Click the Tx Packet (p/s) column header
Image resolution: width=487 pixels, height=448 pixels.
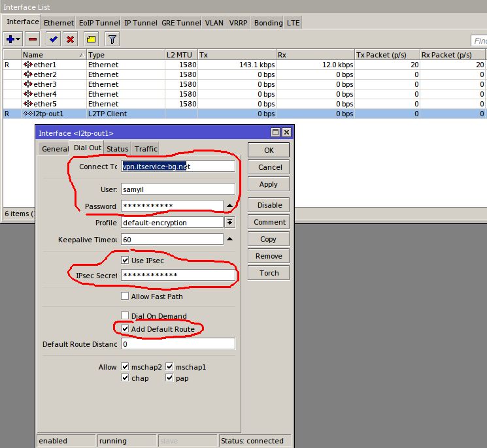pyautogui.click(x=387, y=55)
